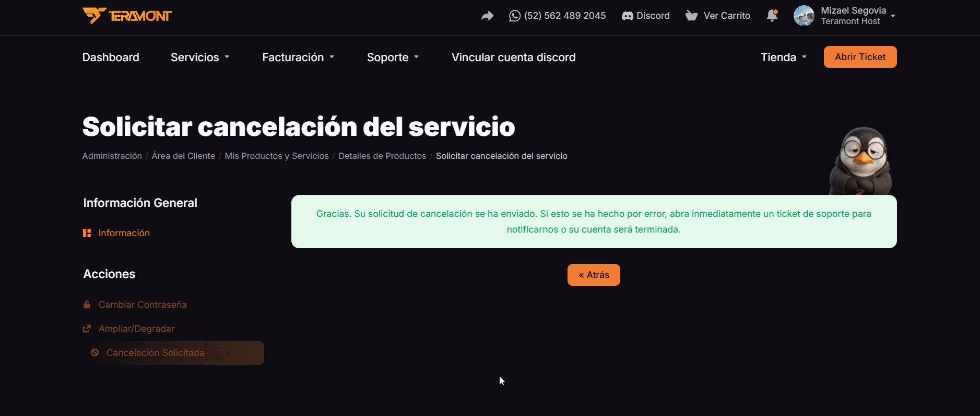Click the Acciones heading
The image size is (980, 416).
click(109, 274)
